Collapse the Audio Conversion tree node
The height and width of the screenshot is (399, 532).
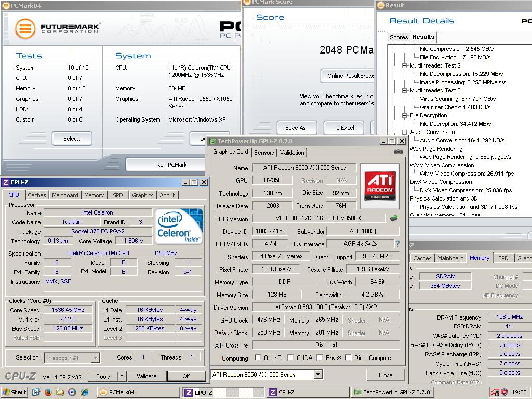[x=404, y=132]
